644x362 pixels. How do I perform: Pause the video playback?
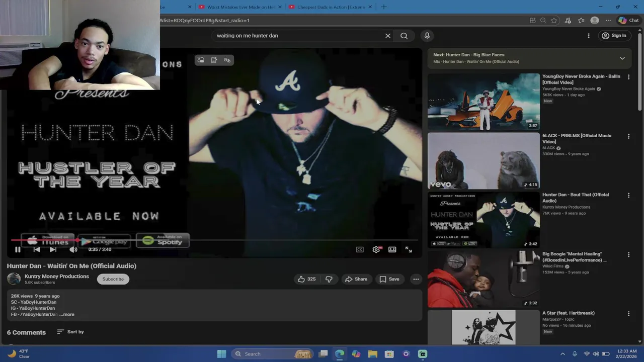coord(18,249)
